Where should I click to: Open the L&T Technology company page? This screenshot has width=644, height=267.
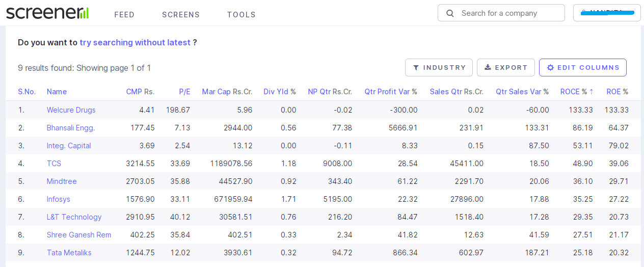point(74,217)
